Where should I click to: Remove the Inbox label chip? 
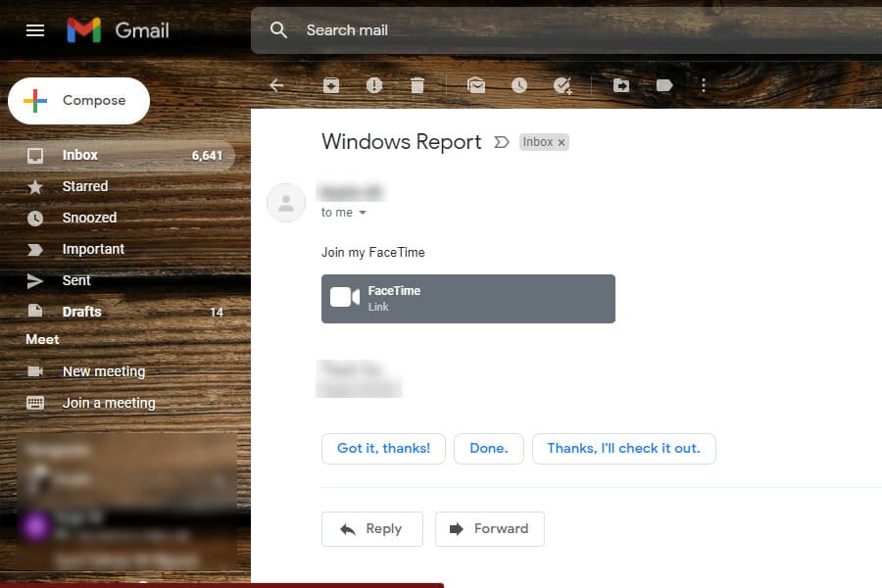[560, 142]
